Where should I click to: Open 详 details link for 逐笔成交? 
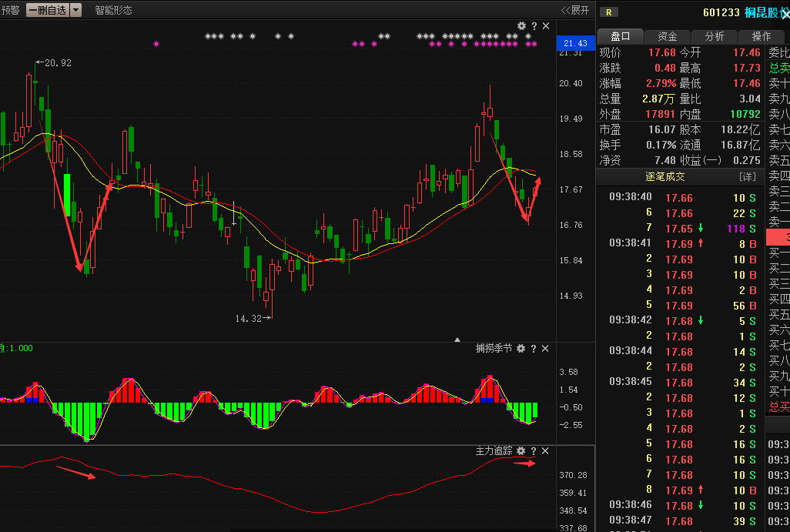pos(748,177)
